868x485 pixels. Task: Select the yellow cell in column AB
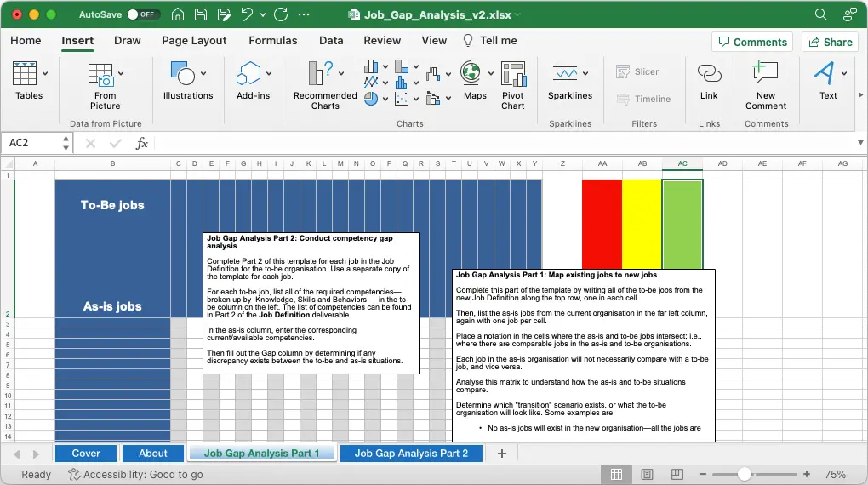tap(642, 225)
